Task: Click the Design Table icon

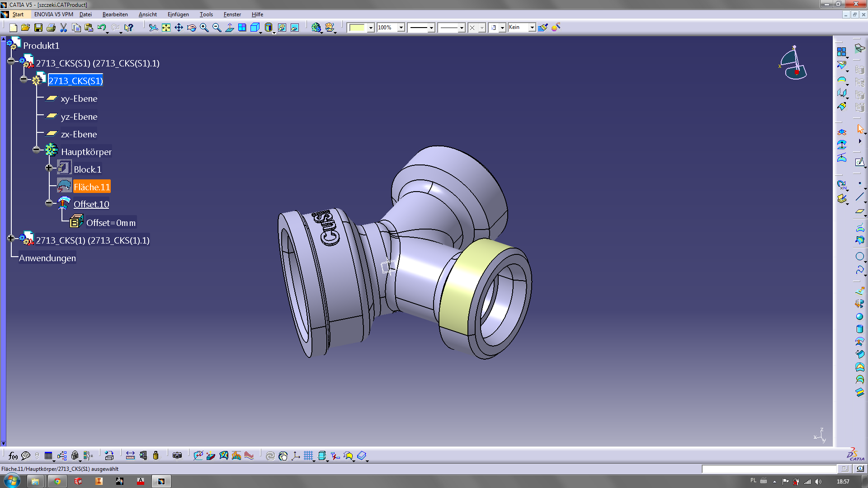Action: pyautogui.click(x=48, y=455)
